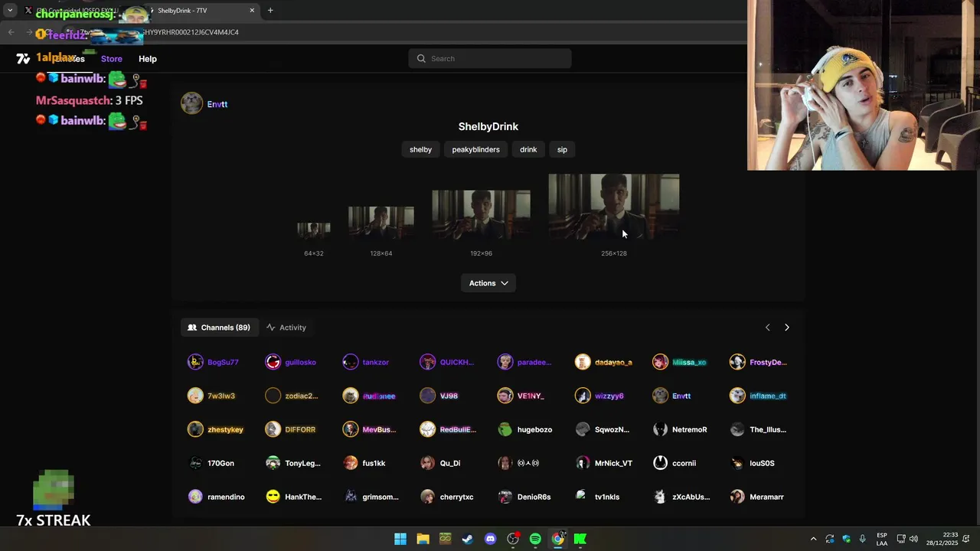The height and width of the screenshot is (551, 980).
Task: Go to previous channels page
Action: point(768,328)
